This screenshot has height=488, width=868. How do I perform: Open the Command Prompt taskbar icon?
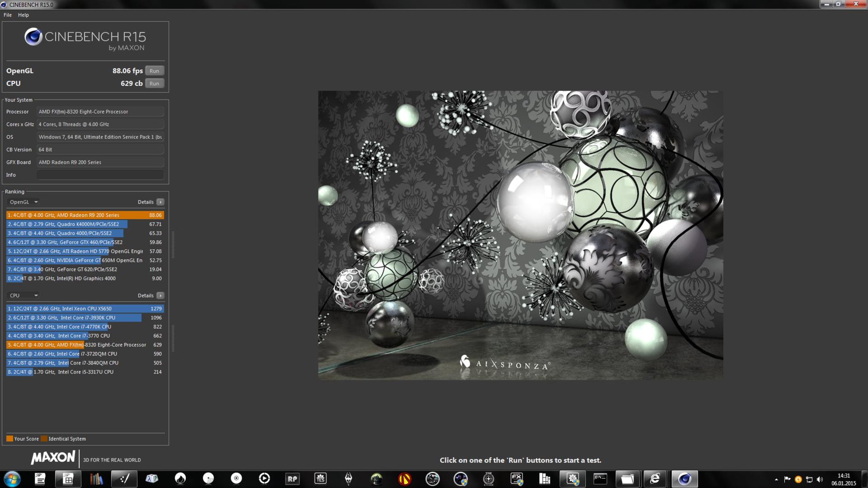click(601, 479)
